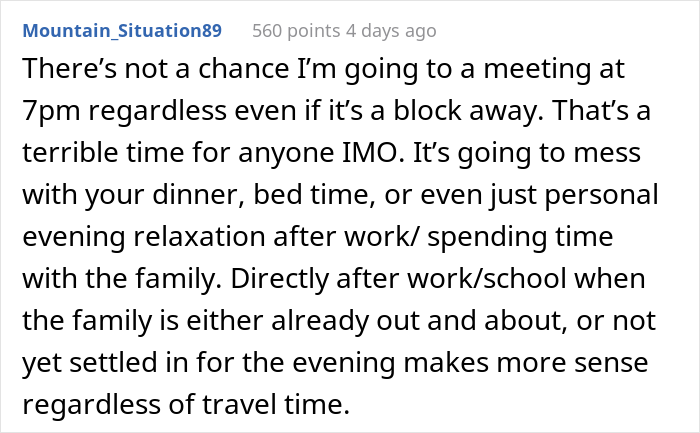Click the 7pm text in comment

click(51, 112)
